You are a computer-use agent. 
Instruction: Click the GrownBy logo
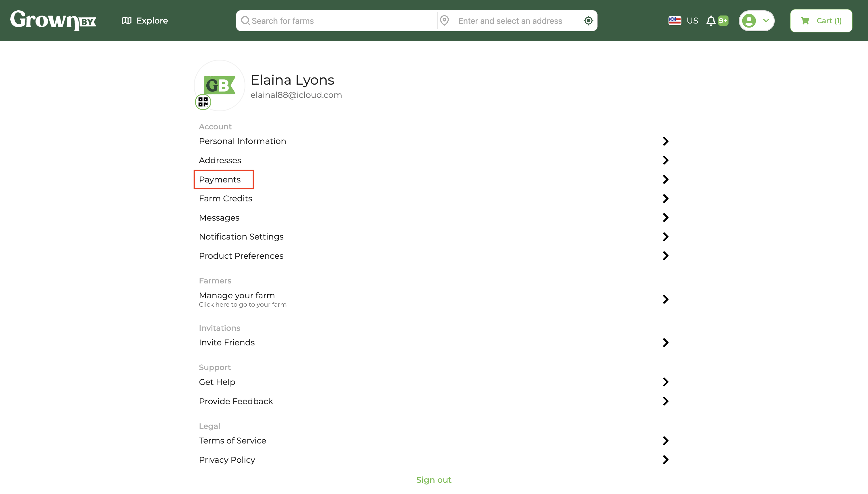click(x=53, y=20)
